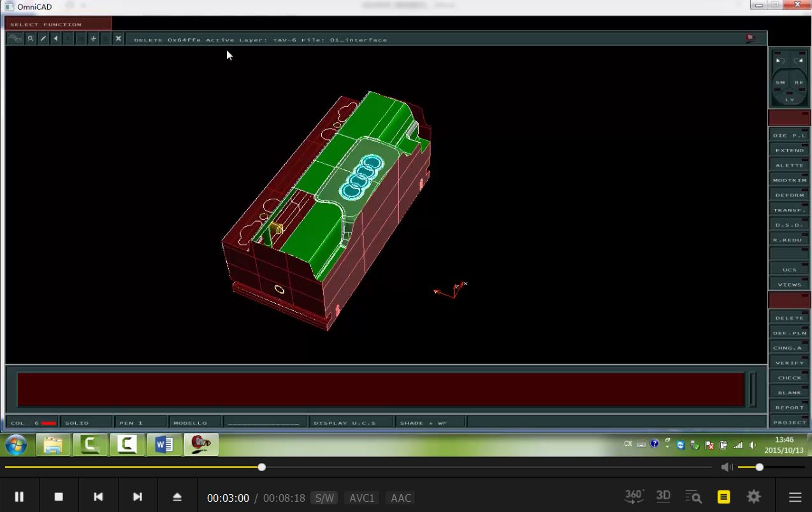Run the CHECK command
Image resolution: width=812 pixels, height=512 pixels.
pyautogui.click(x=790, y=378)
